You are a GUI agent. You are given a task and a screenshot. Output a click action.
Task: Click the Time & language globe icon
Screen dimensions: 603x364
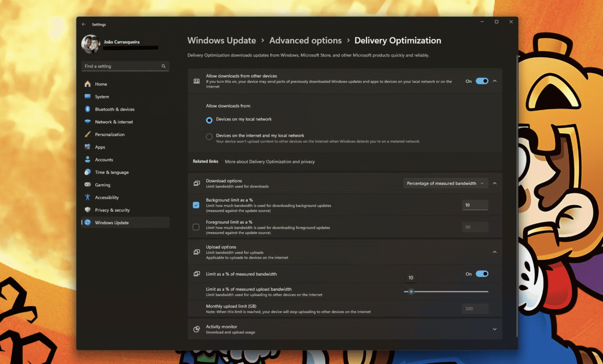(x=87, y=172)
